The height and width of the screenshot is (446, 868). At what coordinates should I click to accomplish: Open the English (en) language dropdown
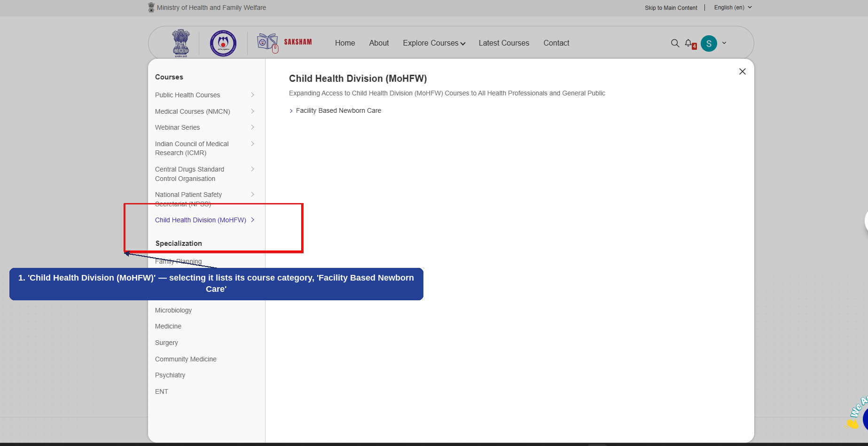(x=733, y=8)
